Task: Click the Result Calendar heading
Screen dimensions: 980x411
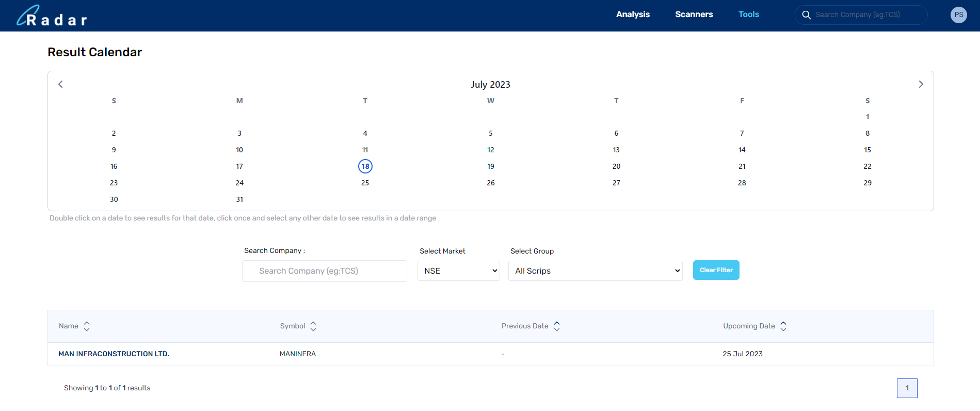Action: [95, 52]
